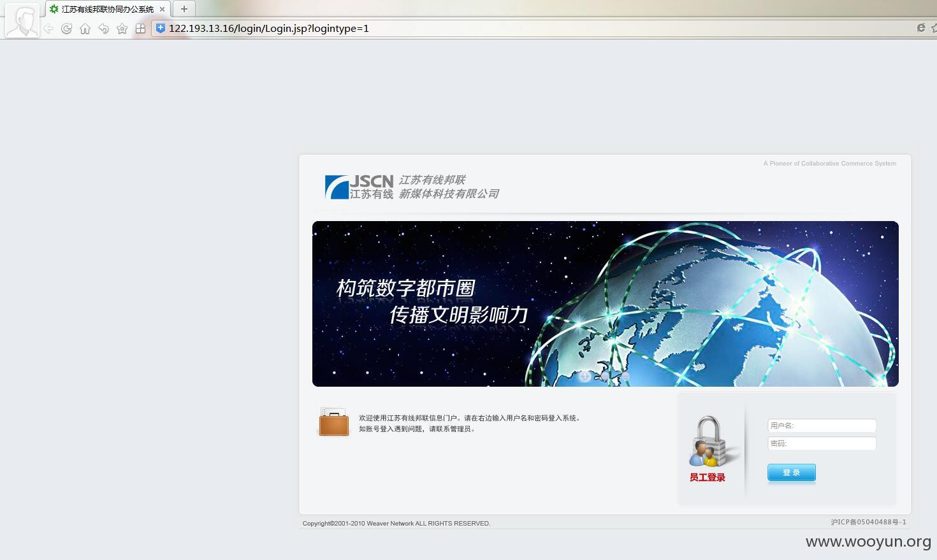Select the 江苏有线邦联协同办公系统 tab

[108, 10]
